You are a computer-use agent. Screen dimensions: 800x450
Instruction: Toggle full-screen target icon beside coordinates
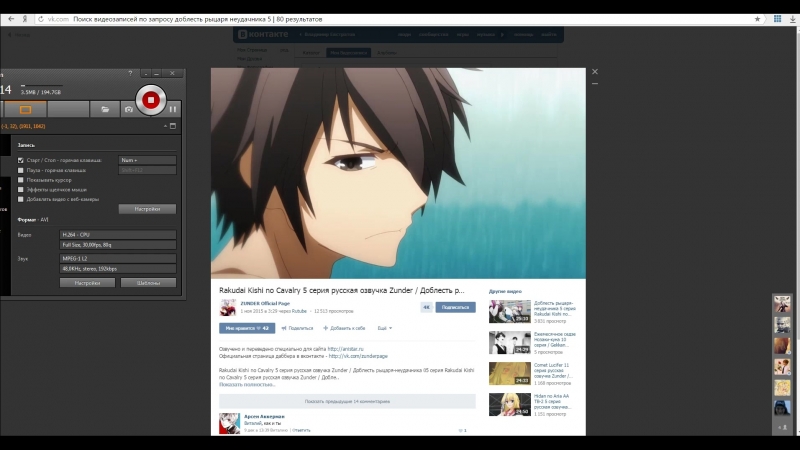tap(173, 126)
